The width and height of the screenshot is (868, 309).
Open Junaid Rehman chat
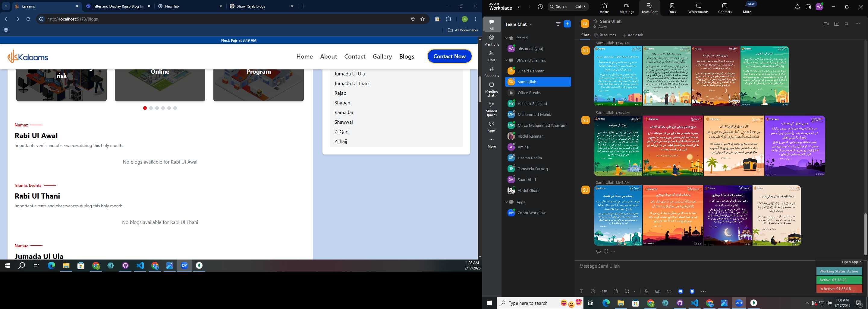coord(538,71)
